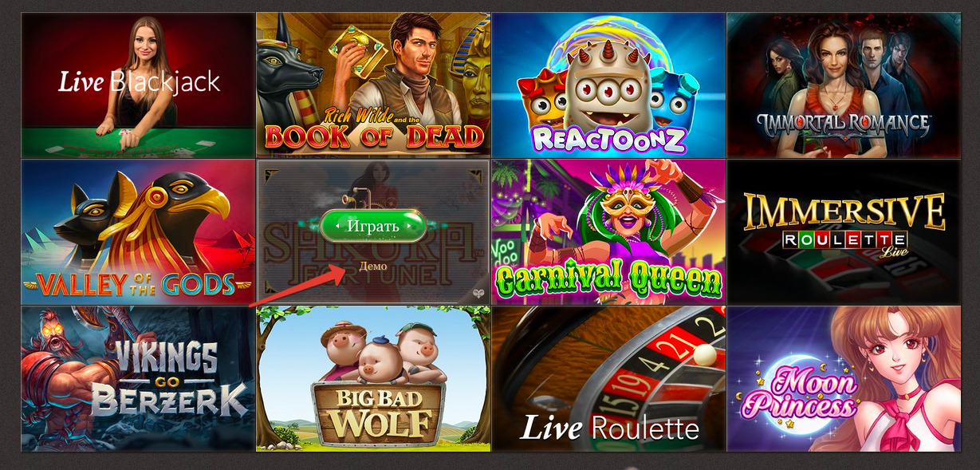Open the Live Roulette game tile

tap(608, 378)
